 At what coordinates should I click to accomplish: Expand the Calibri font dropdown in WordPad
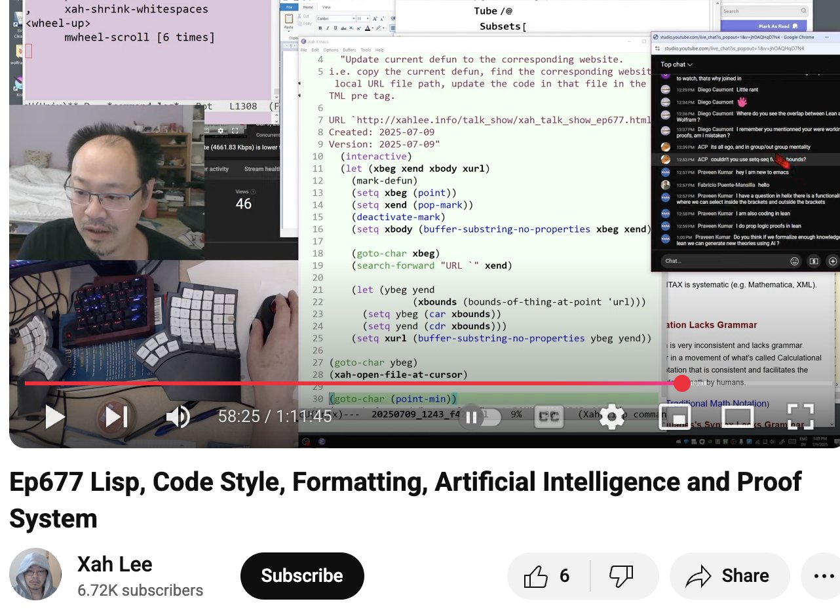click(x=353, y=19)
